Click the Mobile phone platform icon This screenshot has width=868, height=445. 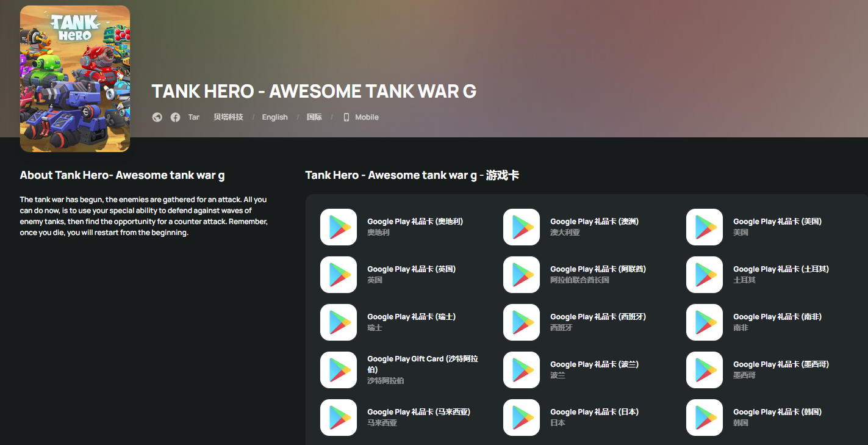tap(346, 117)
